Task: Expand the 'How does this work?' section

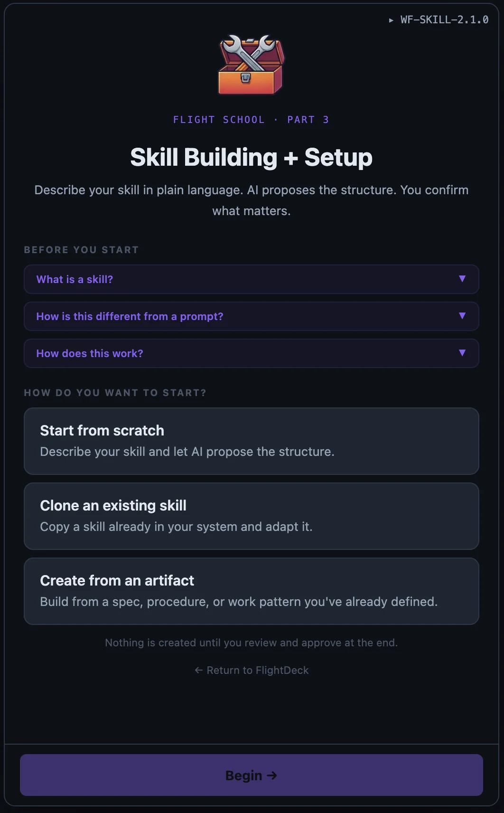Action: point(252,353)
